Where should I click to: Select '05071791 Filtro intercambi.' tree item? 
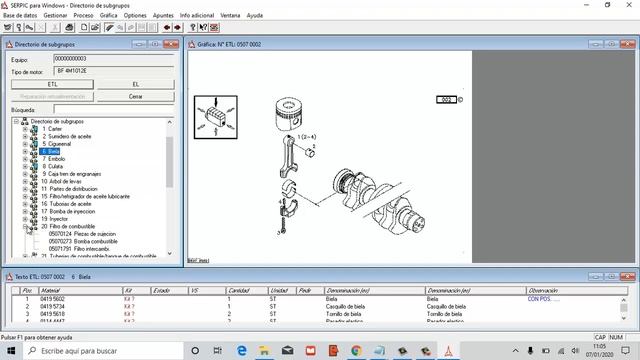[79, 249]
